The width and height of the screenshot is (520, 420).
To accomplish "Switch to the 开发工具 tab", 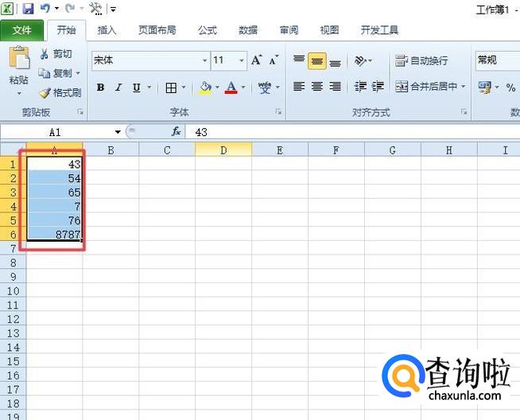I will pos(379,30).
